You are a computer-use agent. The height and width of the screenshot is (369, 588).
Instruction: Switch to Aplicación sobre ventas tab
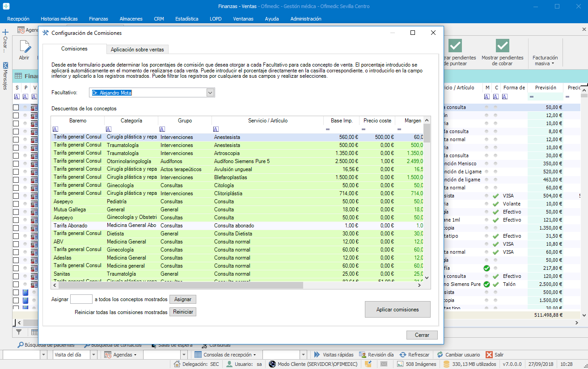[137, 50]
